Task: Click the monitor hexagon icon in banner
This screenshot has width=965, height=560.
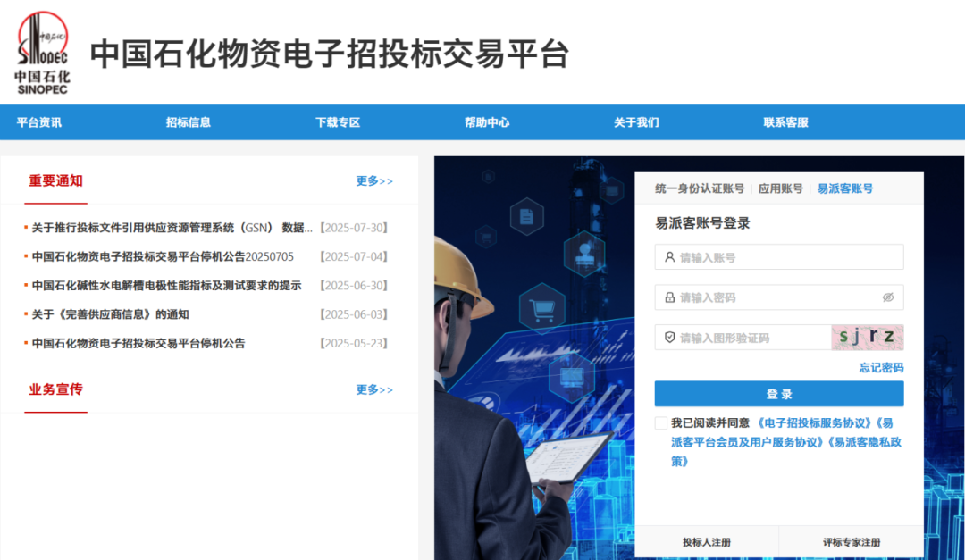Action: click(x=572, y=375)
